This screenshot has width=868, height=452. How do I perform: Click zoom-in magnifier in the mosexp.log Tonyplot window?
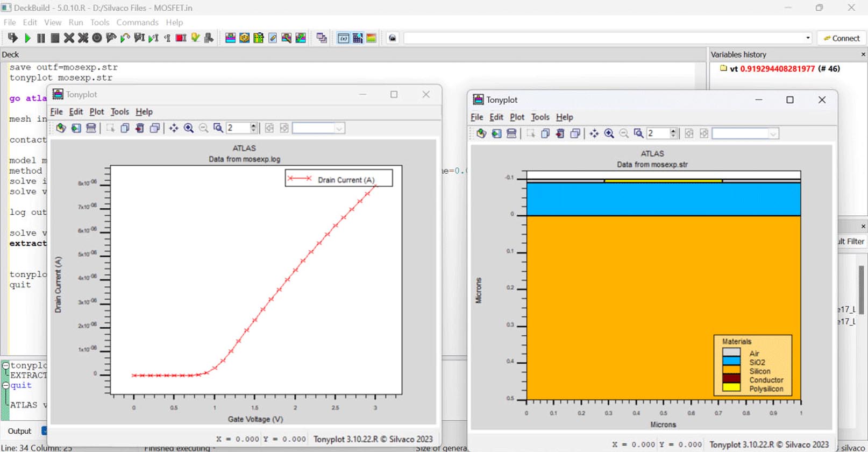[x=189, y=128]
